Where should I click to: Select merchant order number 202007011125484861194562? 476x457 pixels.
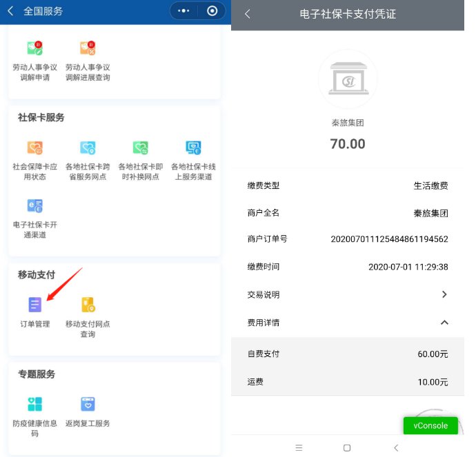click(389, 239)
